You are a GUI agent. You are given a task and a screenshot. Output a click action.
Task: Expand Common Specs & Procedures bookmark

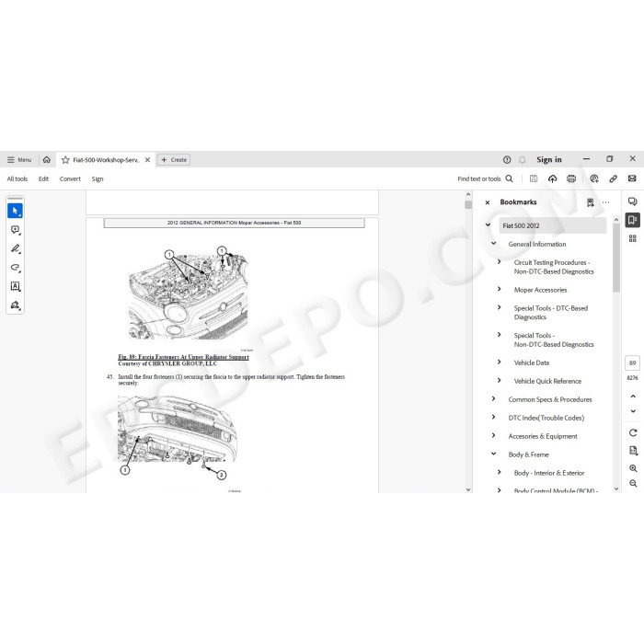pos(494,398)
